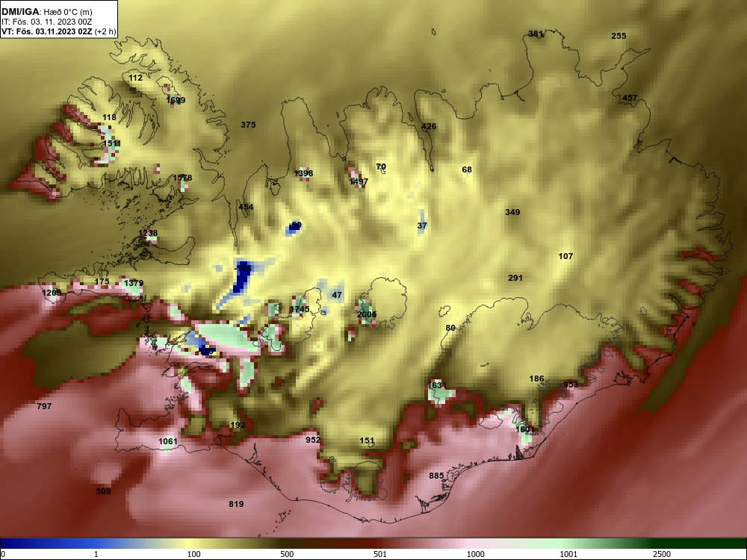Select the map value 47
Image resolution: width=747 pixels, height=560 pixels.
coord(337,295)
